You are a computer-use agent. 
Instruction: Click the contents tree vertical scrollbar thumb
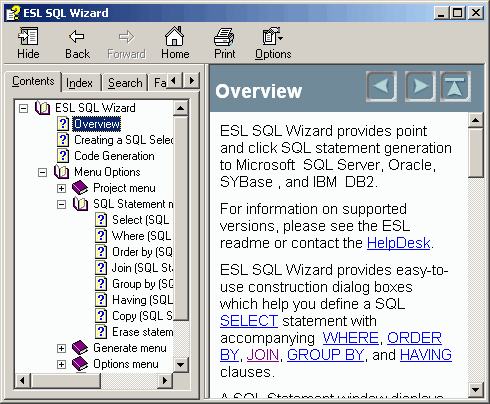pyautogui.click(x=181, y=218)
